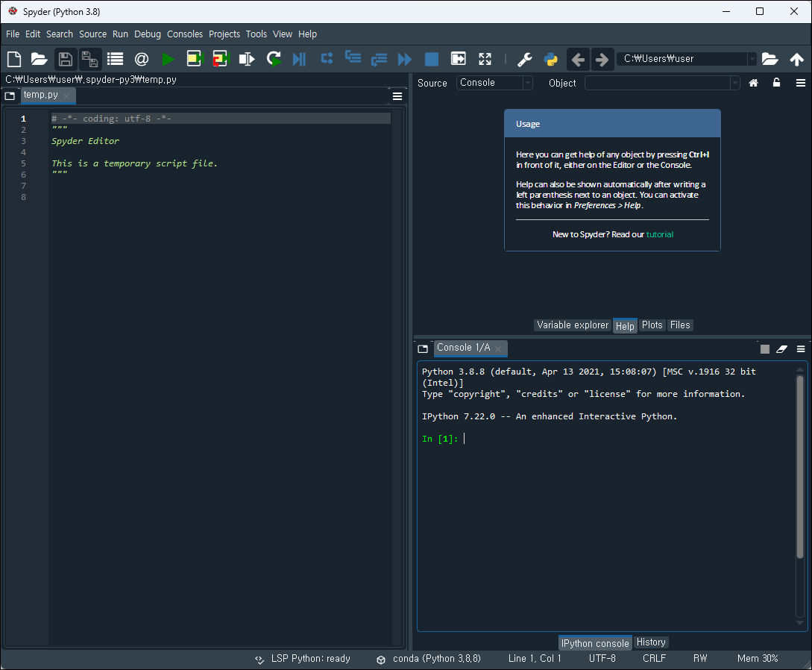
Task: Create a new file with toolbar icon
Action: 14,59
